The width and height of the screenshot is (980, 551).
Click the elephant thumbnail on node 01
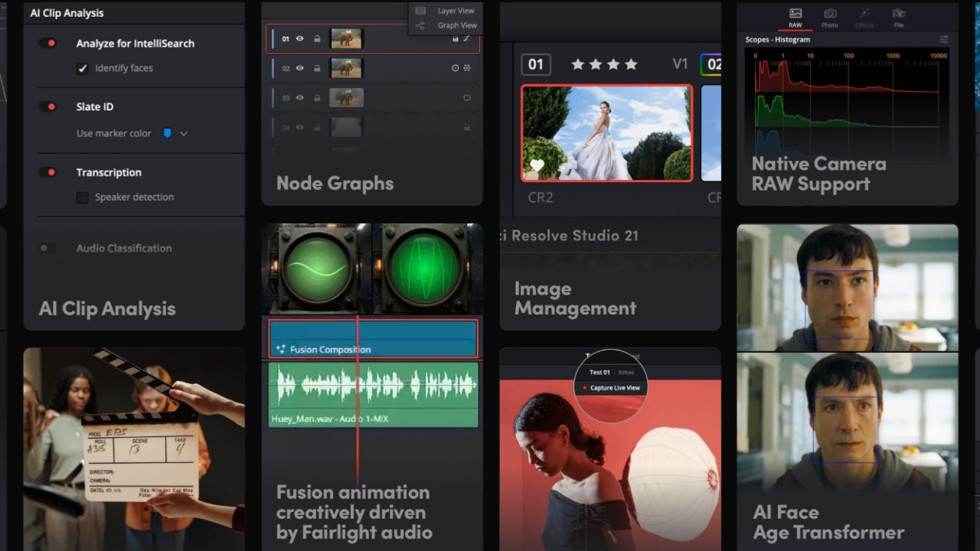pyautogui.click(x=346, y=39)
